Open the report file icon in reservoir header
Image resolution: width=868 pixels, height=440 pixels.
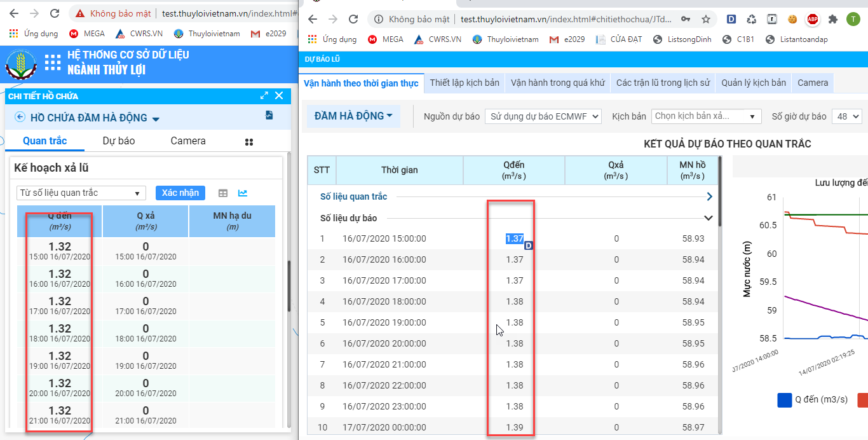point(269,116)
